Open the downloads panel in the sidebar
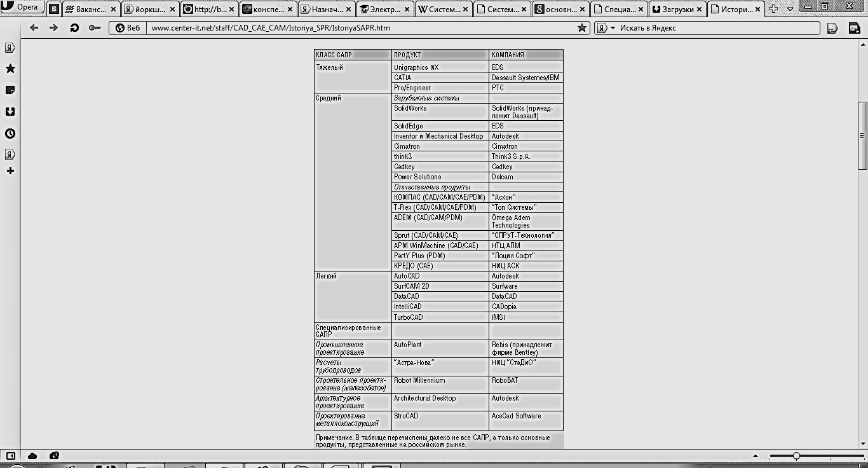Viewport: 868px width, 468px height. [x=10, y=112]
